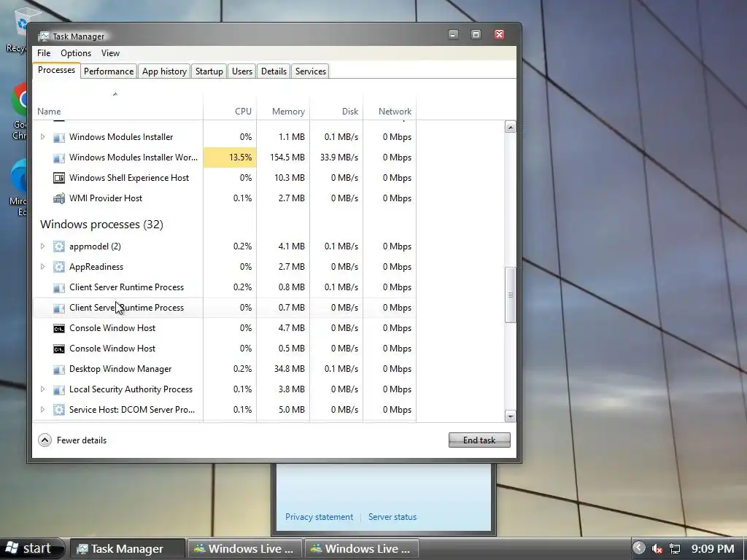The width and height of the screenshot is (747, 560).
Task: Click the 0.5 MB Console Window Host icon
Action: 58,349
